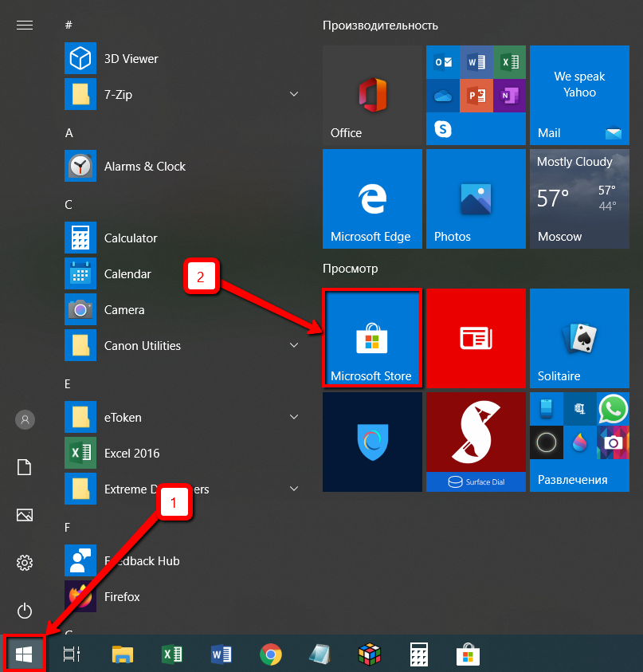Click the letter C section header

point(69,204)
